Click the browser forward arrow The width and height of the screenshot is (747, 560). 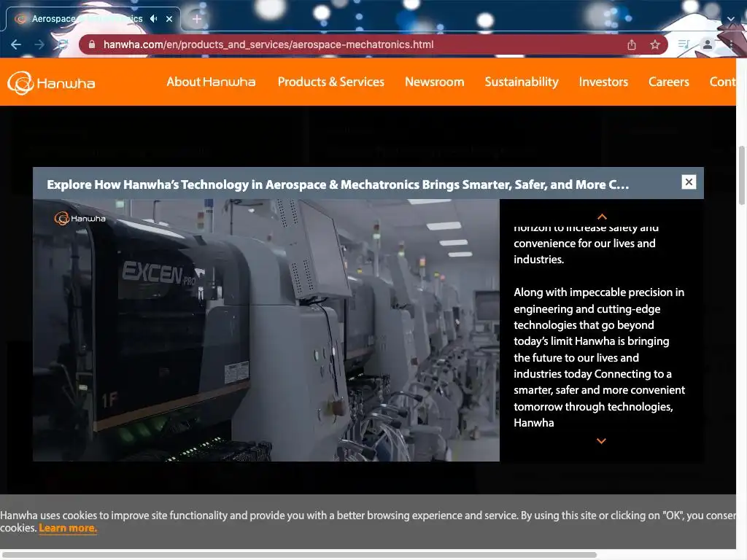39,44
